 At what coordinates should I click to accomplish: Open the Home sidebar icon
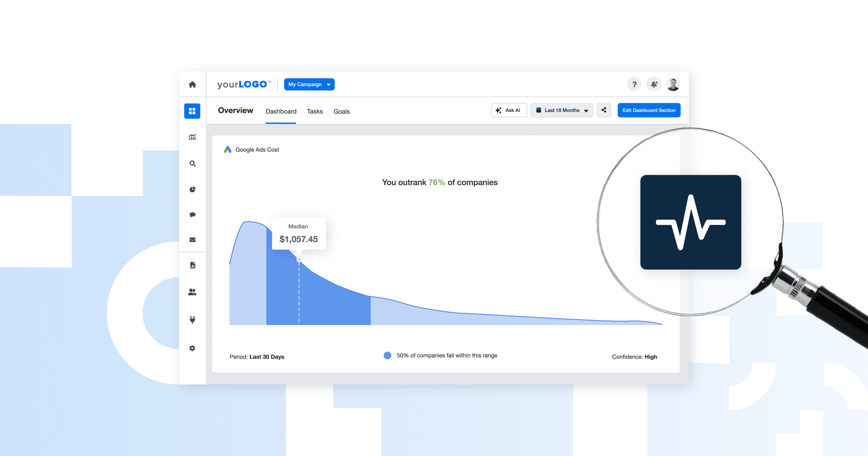[x=192, y=85]
